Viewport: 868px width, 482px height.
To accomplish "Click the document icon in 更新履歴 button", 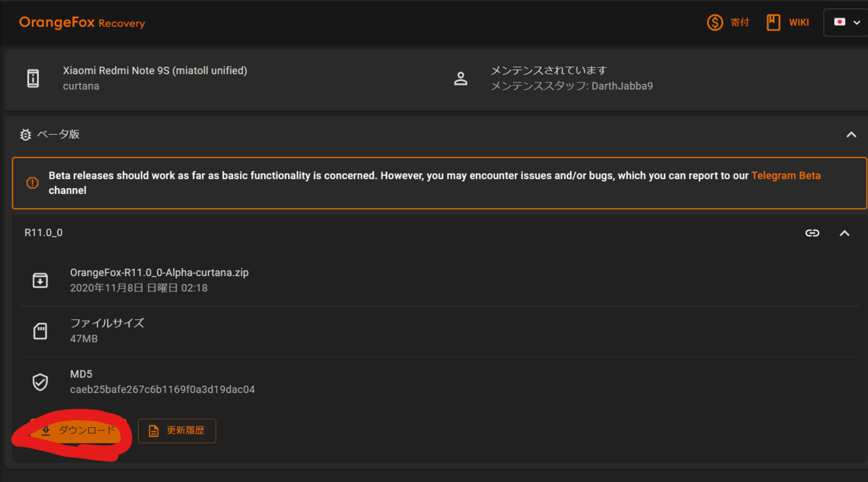I will (x=153, y=431).
